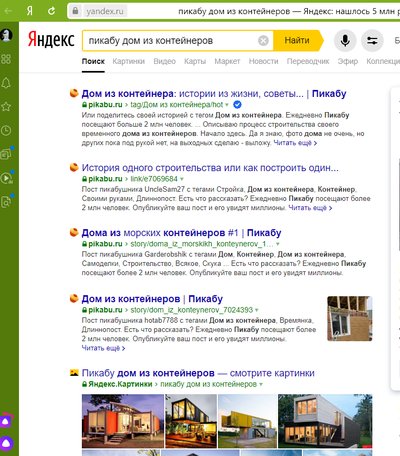Click Pikabu favicon of first result
Image resolution: width=400 pixels, height=456 pixels.
click(x=74, y=93)
